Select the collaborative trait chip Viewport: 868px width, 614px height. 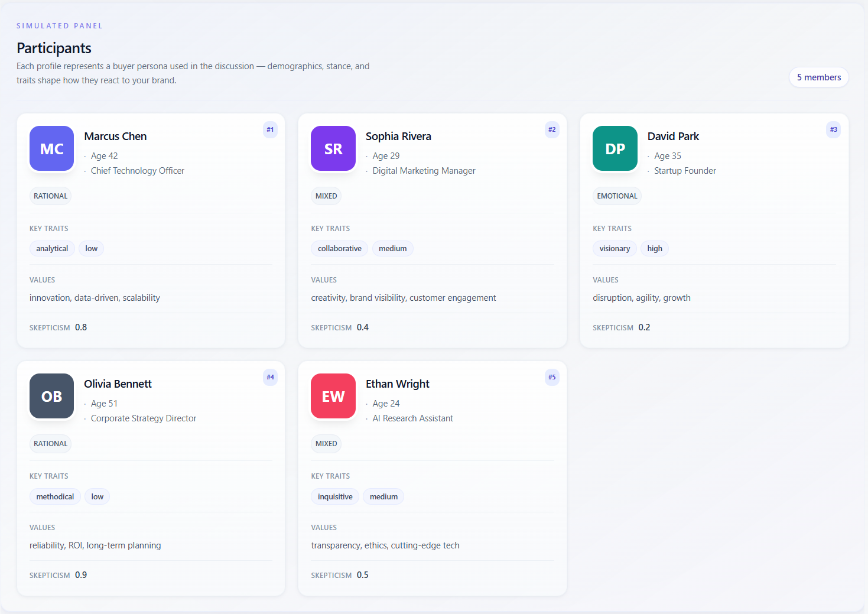(339, 249)
